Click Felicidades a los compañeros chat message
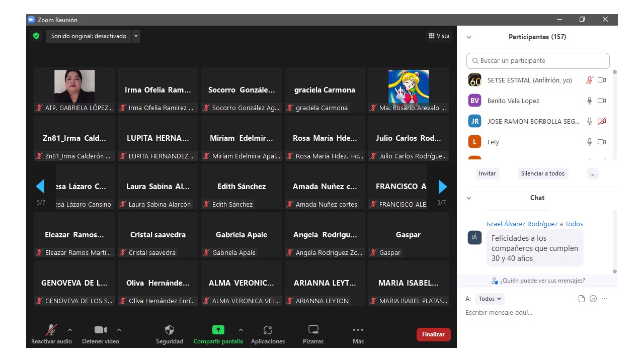 coord(535,248)
